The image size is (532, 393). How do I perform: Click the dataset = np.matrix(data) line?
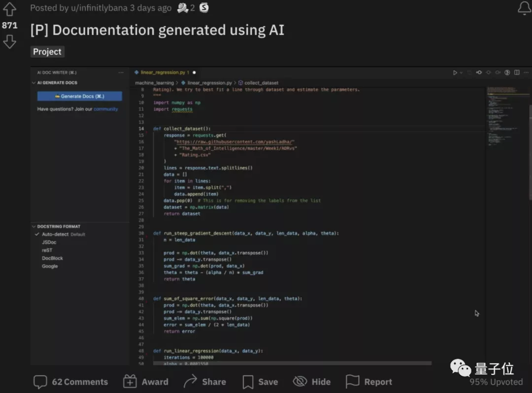click(x=196, y=207)
